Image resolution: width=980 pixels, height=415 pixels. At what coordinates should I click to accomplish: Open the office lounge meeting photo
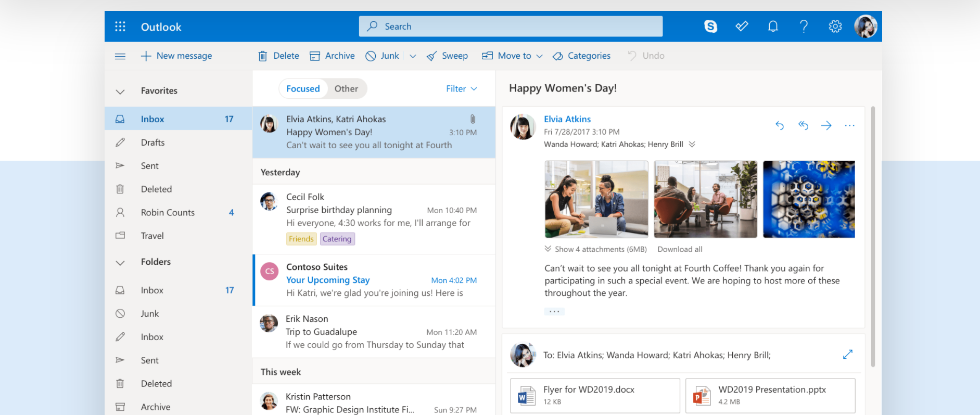705,199
